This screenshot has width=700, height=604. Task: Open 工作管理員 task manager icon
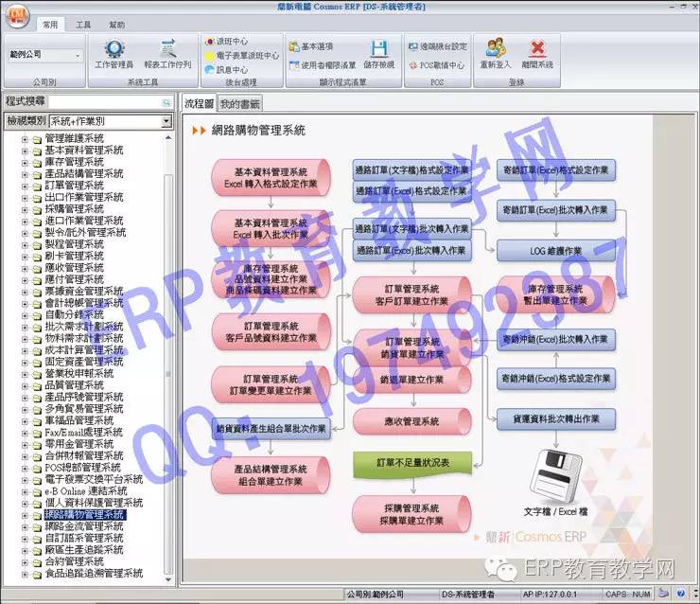coord(114,54)
